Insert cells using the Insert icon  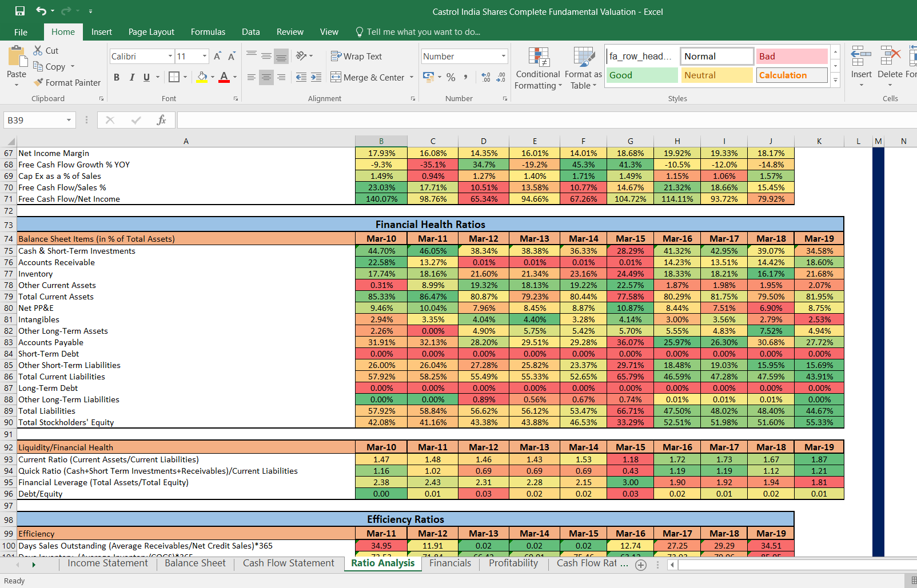tap(861, 57)
